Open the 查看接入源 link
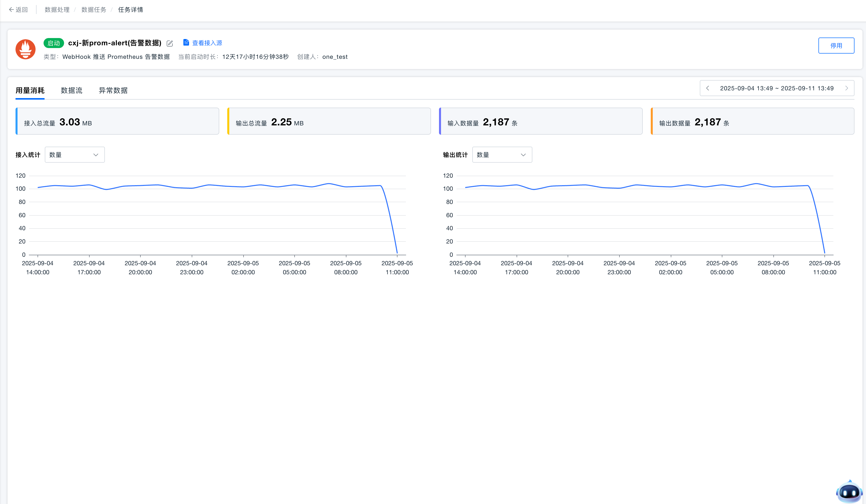This screenshot has height=504, width=866. [x=207, y=43]
